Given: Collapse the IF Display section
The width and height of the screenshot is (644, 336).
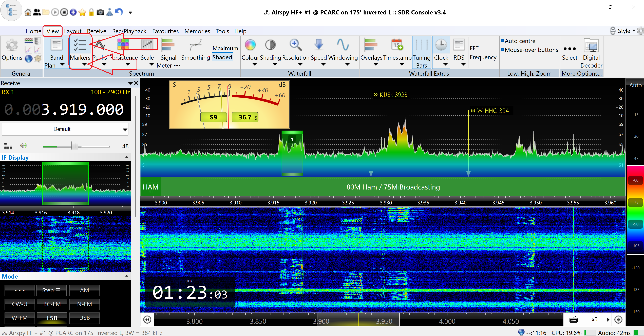Looking at the screenshot, I should click(126, 157).
